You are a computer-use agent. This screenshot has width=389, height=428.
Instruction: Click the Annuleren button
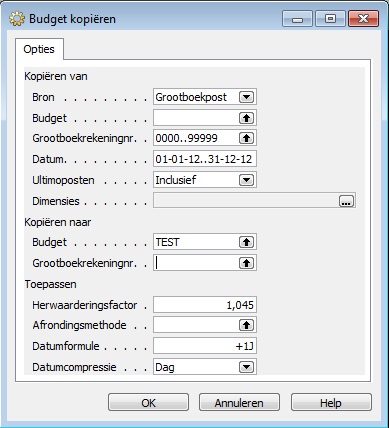[x=239, y=403]
